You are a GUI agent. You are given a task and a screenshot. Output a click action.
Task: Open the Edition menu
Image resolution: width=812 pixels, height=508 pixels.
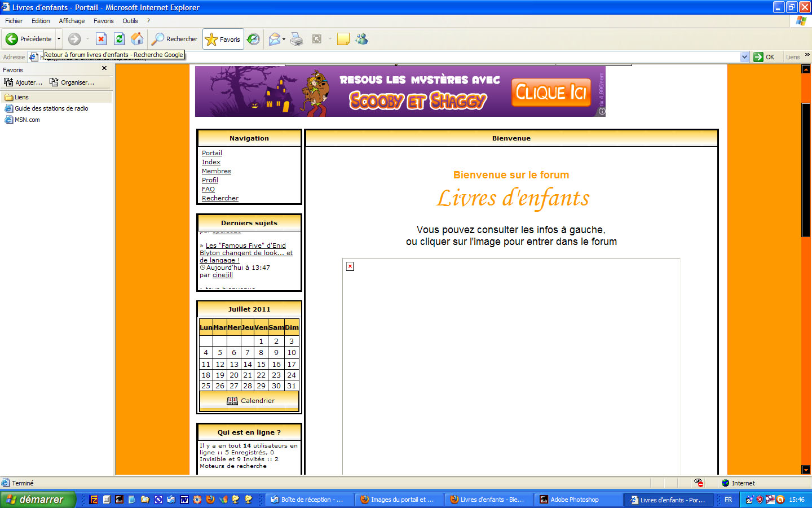click(x=41, y=21)
